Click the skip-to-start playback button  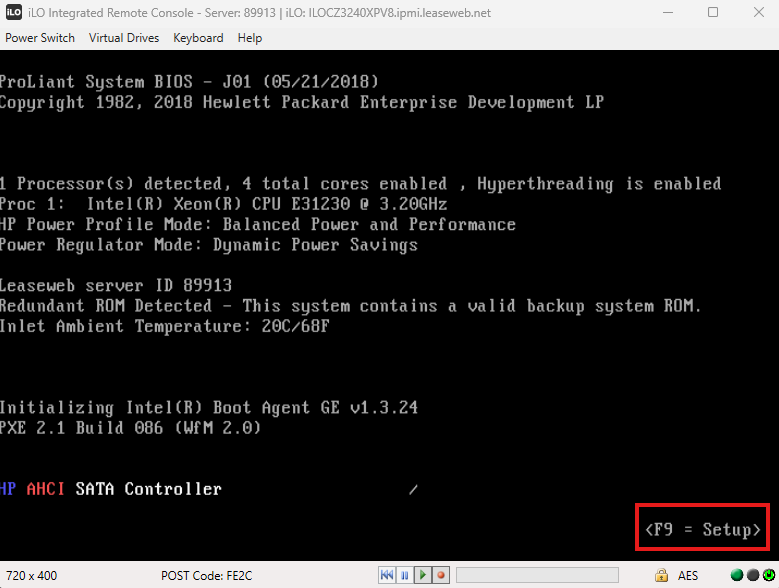click(387, 575)
